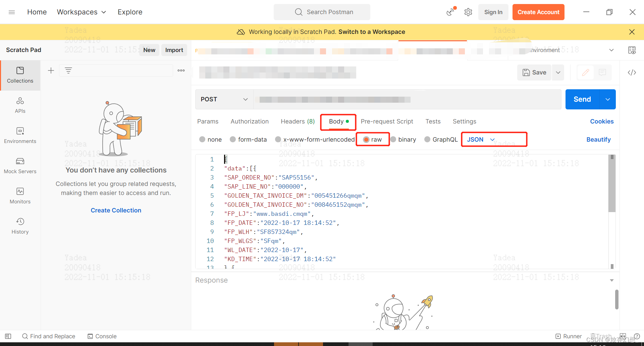
Task: Click the pencil edit icon
Action: (586, 72)
